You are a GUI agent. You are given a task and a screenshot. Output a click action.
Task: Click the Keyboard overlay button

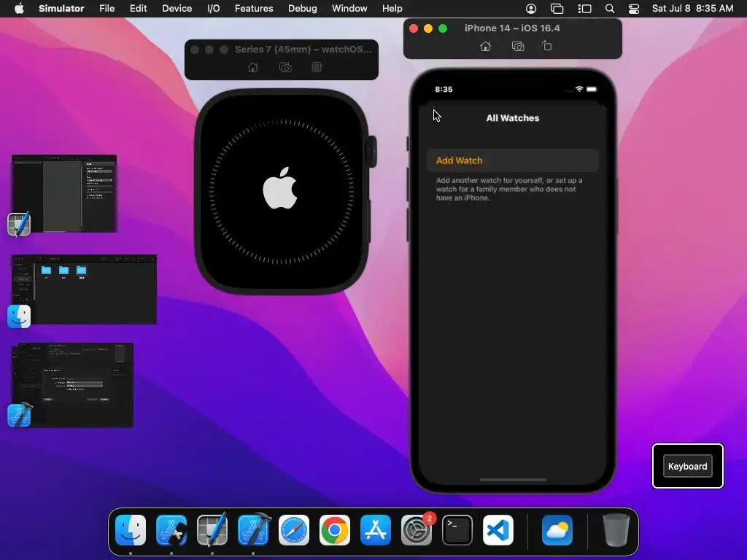pyautogui.click(x=687, y=466)
